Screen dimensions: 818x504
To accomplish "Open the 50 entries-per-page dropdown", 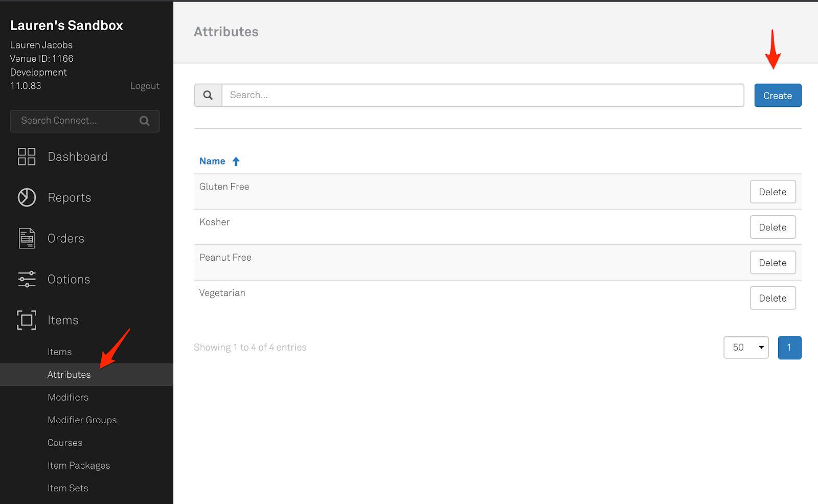I will click(746, 348).
